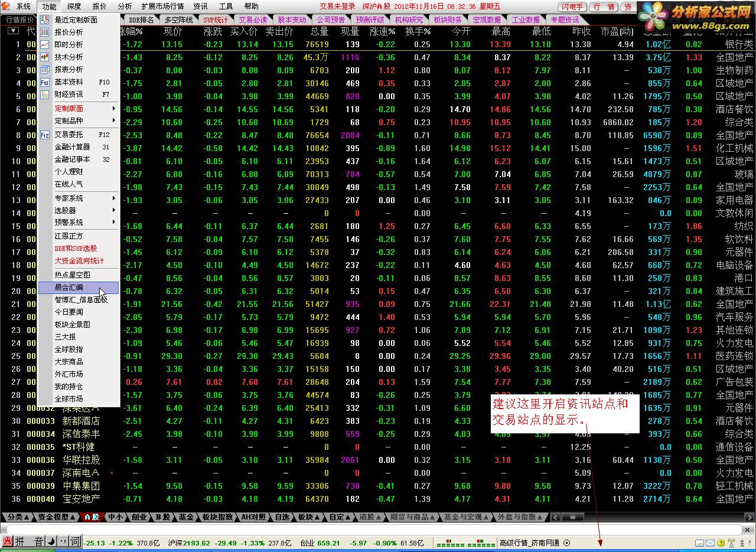Viewport: 756px width, 552px height.
Task: Switch to the SUP统计 tab
Action: pos(215,20)
